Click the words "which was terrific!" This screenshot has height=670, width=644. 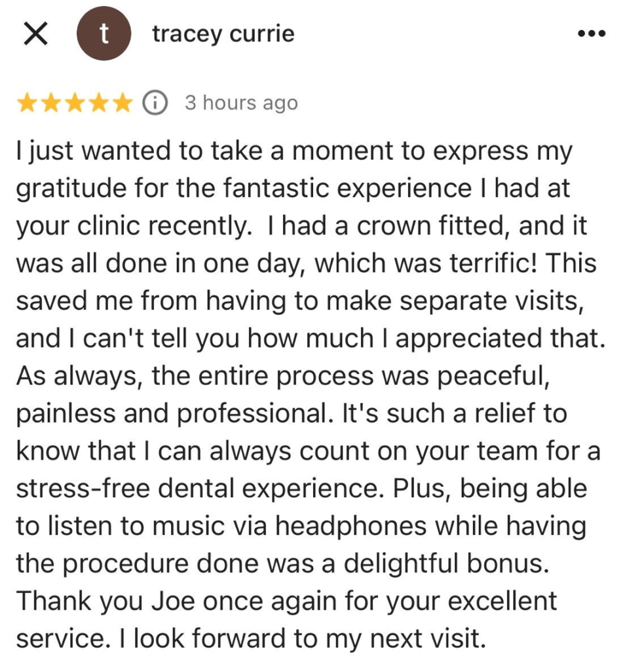pyautogui.click(x=419, y=264)
